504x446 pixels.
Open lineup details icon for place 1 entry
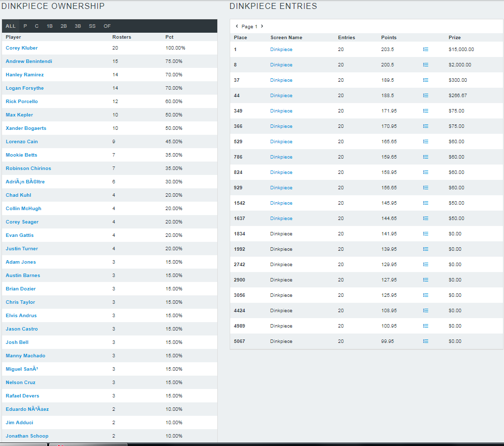coord(426,50)
